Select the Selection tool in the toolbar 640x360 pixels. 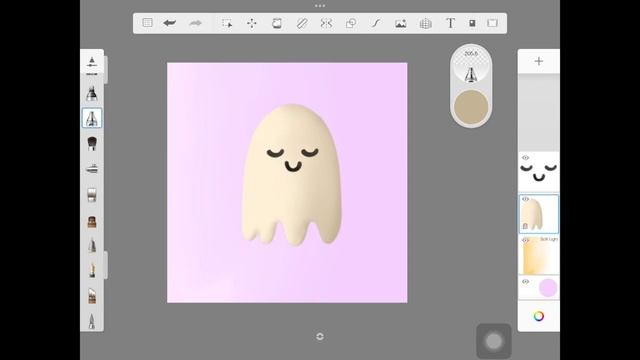pos(227,23)
